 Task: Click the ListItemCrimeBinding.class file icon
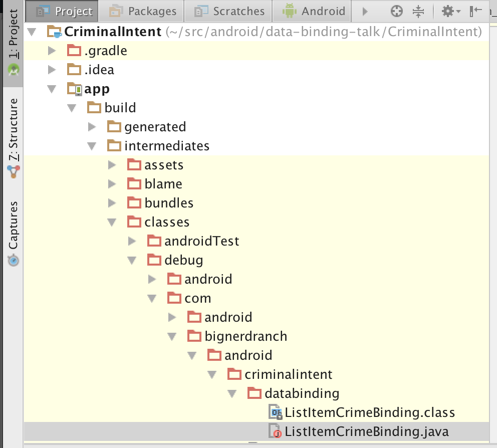(275, 412)
